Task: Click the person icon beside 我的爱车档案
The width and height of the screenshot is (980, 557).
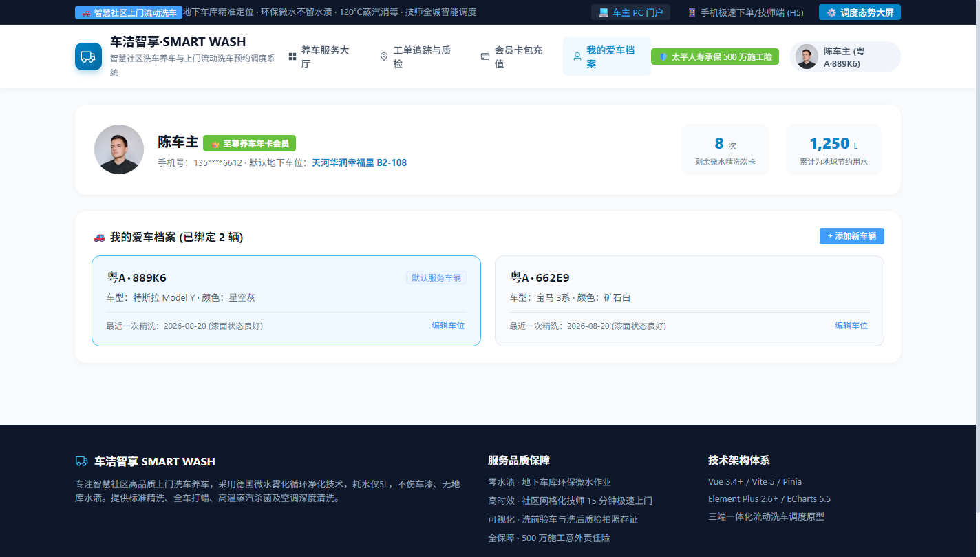Action: [577, 56]
